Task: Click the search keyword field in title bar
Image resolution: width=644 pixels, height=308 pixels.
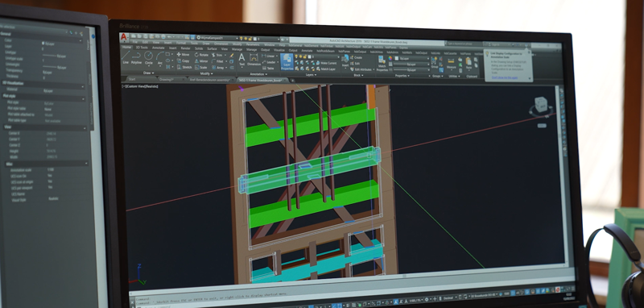Action: pyautogui.click(x=464, y=44)
